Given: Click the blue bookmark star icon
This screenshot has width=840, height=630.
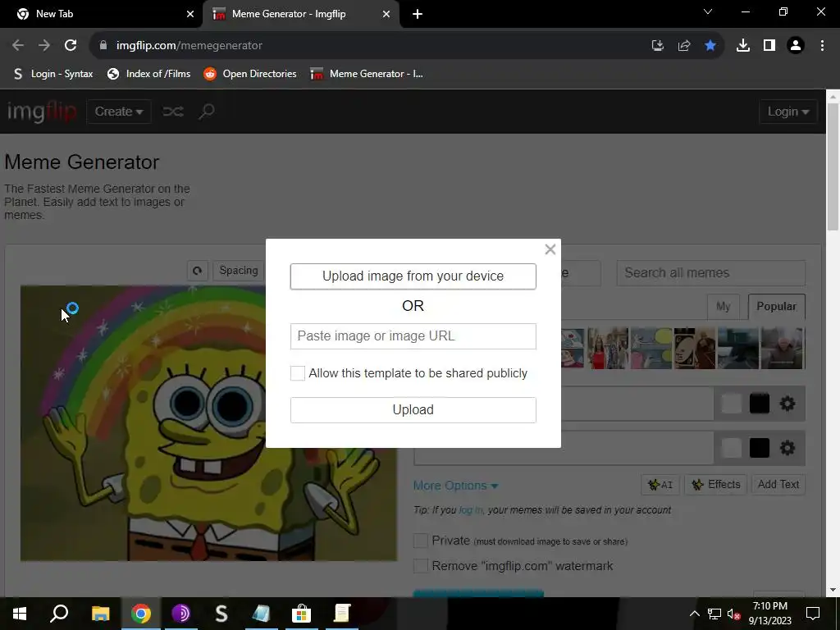Looking at the screenshot, I should click(x=710, y=46).
